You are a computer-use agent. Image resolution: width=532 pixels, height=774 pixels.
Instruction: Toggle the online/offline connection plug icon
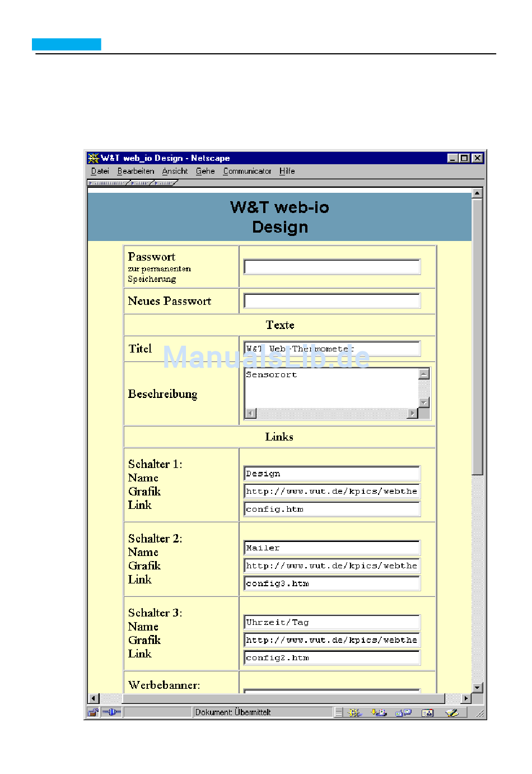(x=111, y=712)
